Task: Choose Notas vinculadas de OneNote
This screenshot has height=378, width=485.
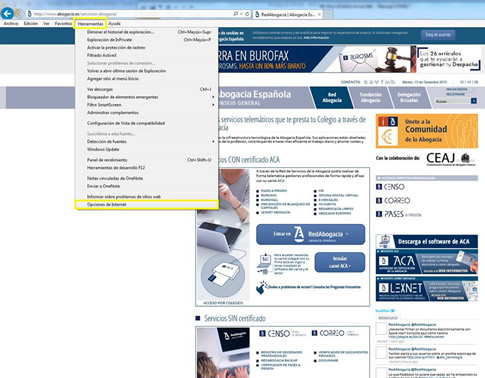Action: (x=147, y=178)
